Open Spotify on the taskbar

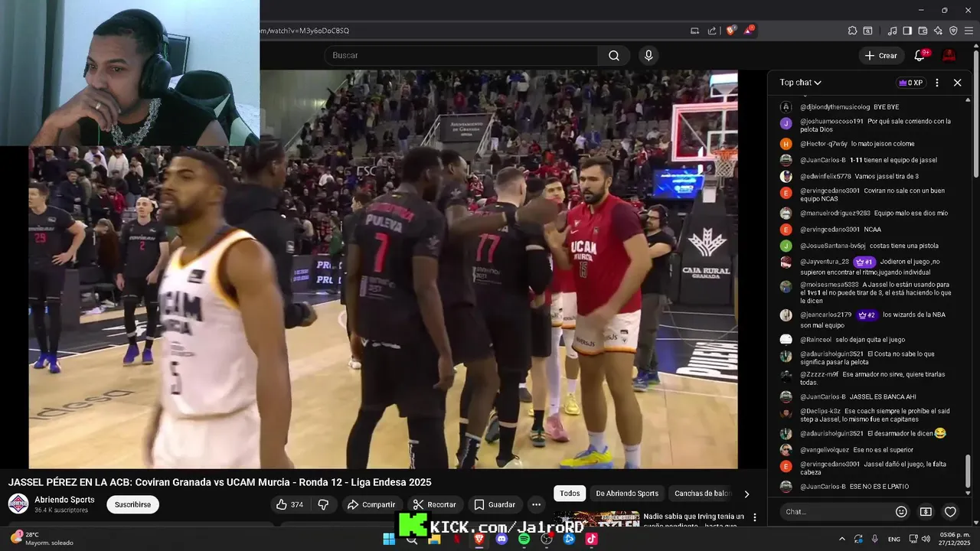(x=524, y=539)
